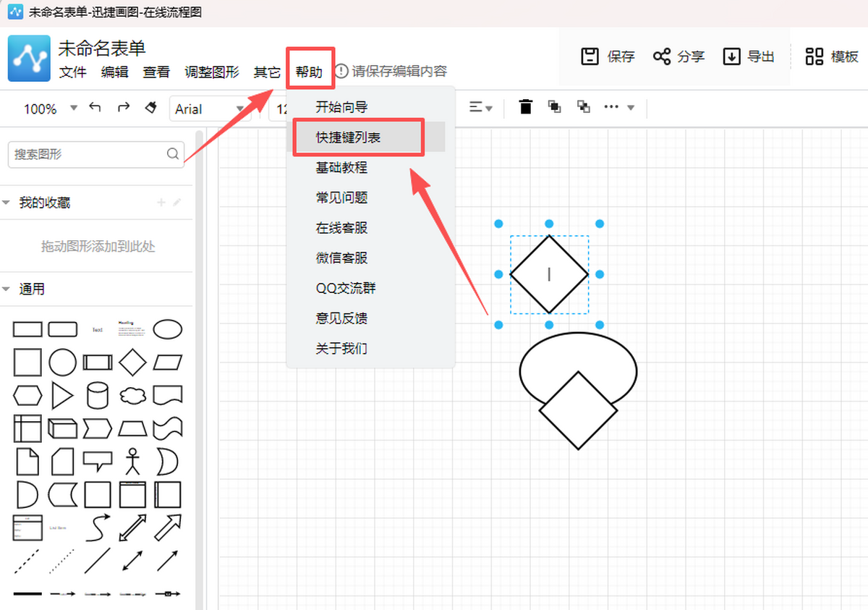Click the 搜索图形 search field
This screenshot has height=610, width=868.
coord(88,154)
